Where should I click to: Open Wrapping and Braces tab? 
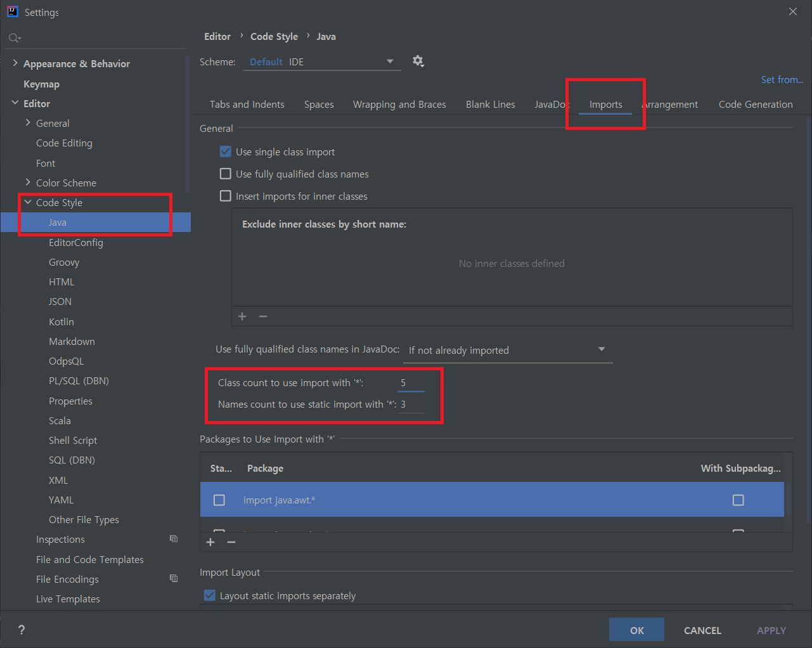click(x=399, y=105)
